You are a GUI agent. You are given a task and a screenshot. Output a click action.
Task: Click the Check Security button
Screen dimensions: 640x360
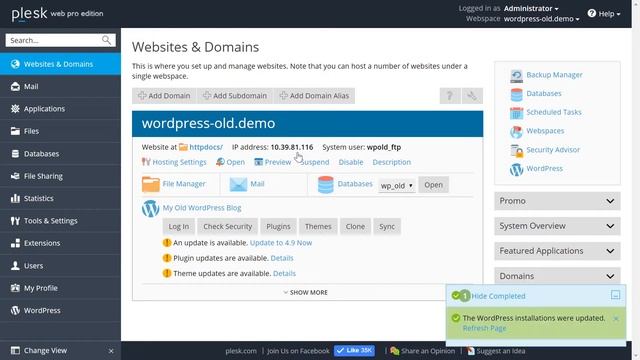pos(228,227)
